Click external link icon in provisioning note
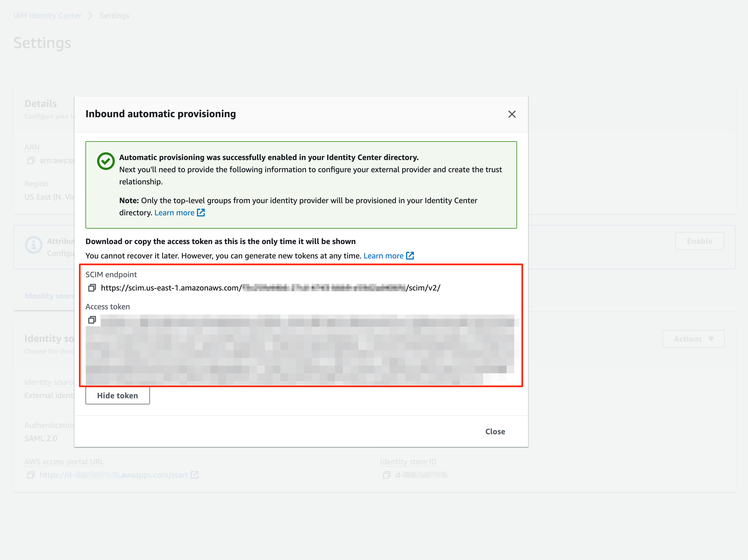Image resolution: width=748 pixels, height=560 pixels. point(201,212)
